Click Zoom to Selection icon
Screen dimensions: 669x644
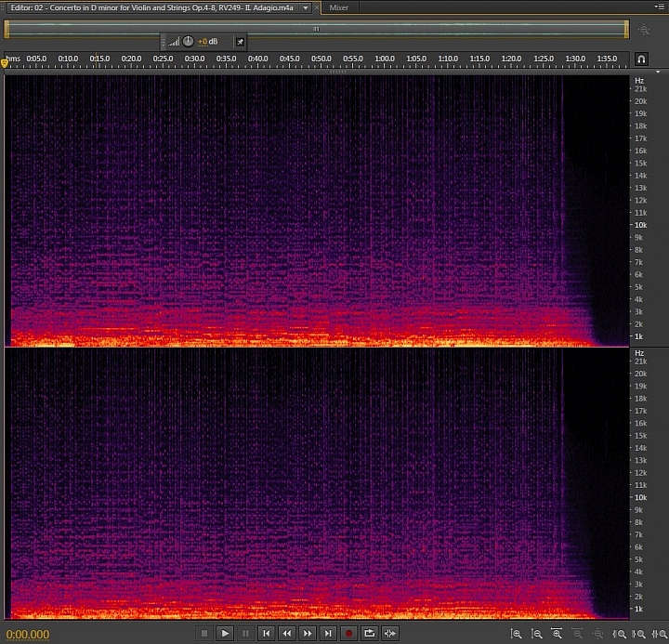(659, 634)
